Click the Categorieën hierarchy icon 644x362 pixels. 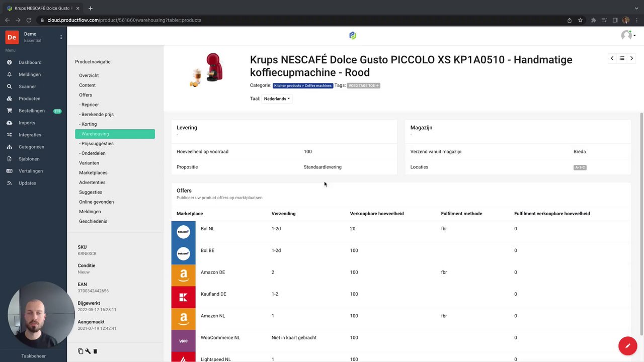point(9,147)
